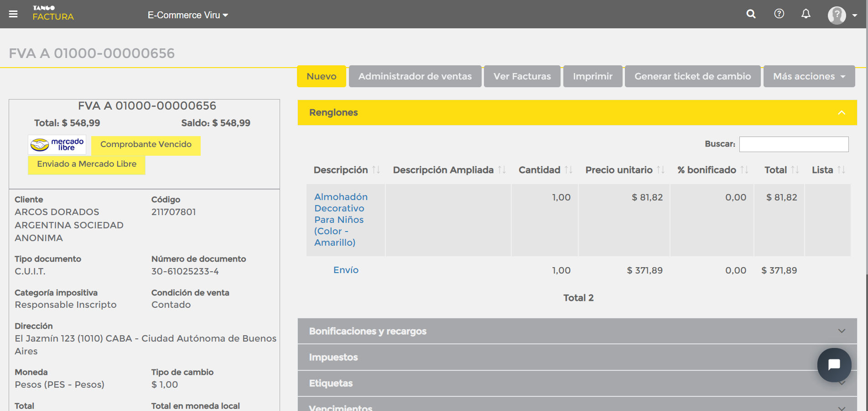Sort by Cantidad column arrows

coord(568,170)
